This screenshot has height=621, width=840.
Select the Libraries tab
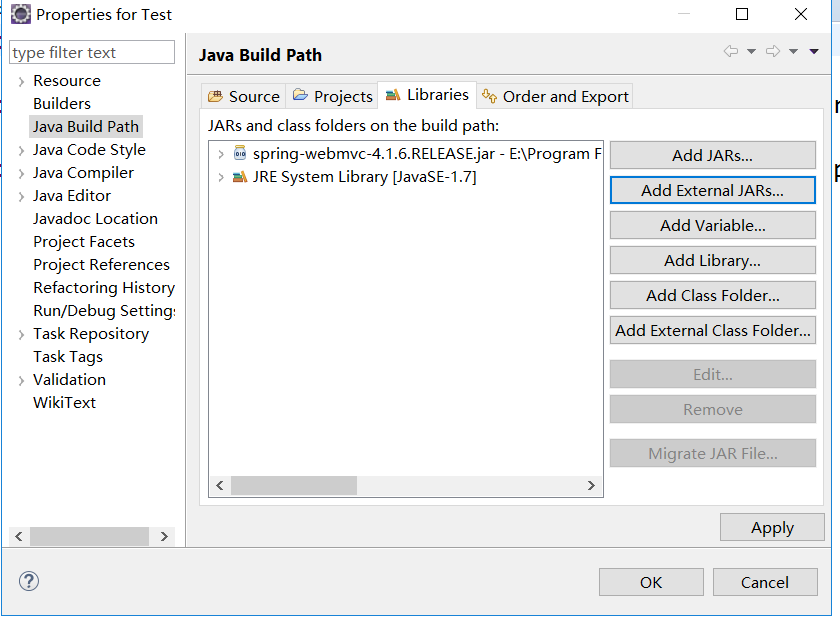coord(427,95)
